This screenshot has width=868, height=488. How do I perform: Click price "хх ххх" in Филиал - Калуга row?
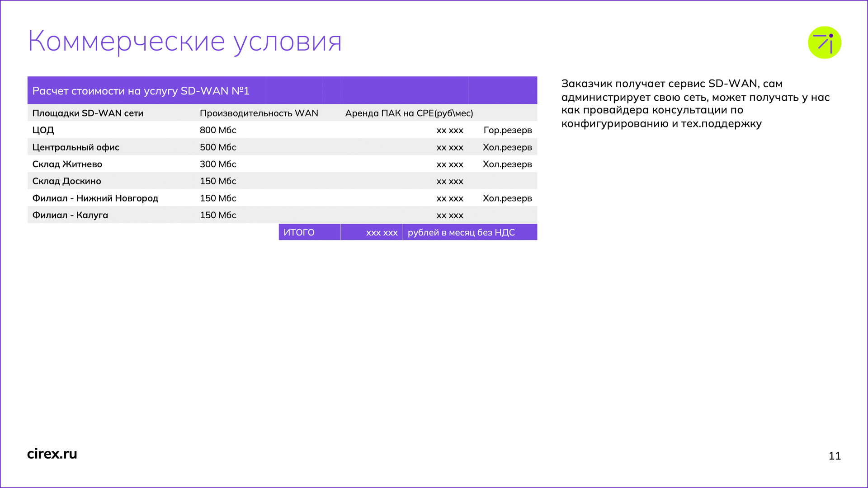point(450,216)
